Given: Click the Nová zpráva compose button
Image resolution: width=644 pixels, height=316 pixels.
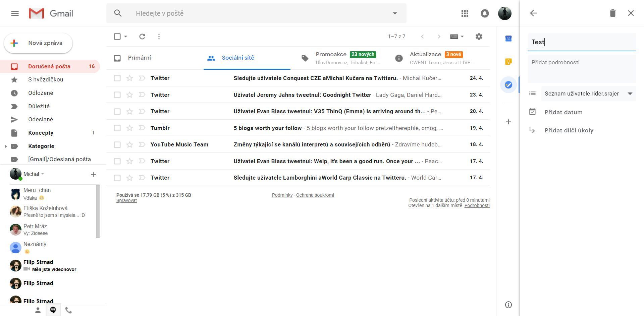Looking at the screenshot, I should coord(38,43).
